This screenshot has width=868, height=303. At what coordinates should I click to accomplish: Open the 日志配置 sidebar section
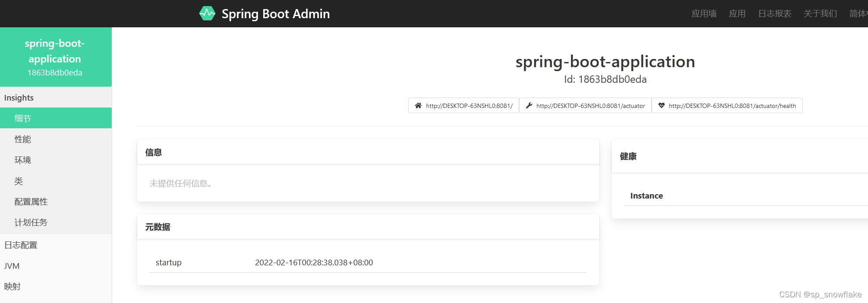[56, 245]
